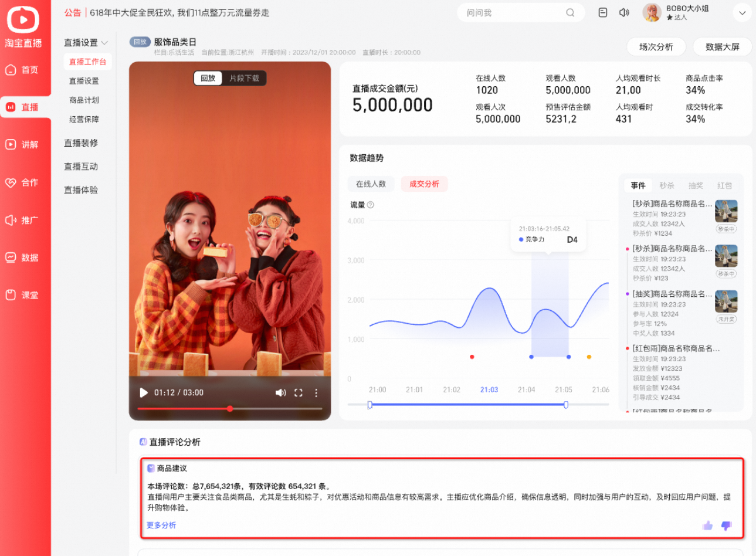The width and height of the screenshot is (756, 556).
Task: Click the right timeline range handle
Action: tap(565, 405)
